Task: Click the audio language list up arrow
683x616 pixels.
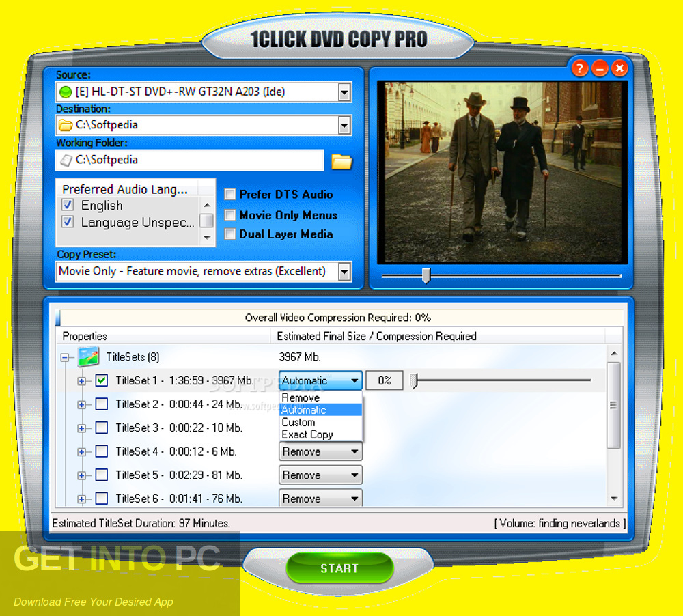Action: point(208,205)
